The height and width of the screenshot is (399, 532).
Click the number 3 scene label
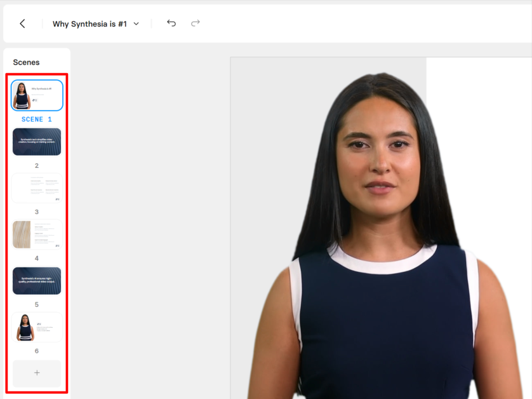click(37, 212)
